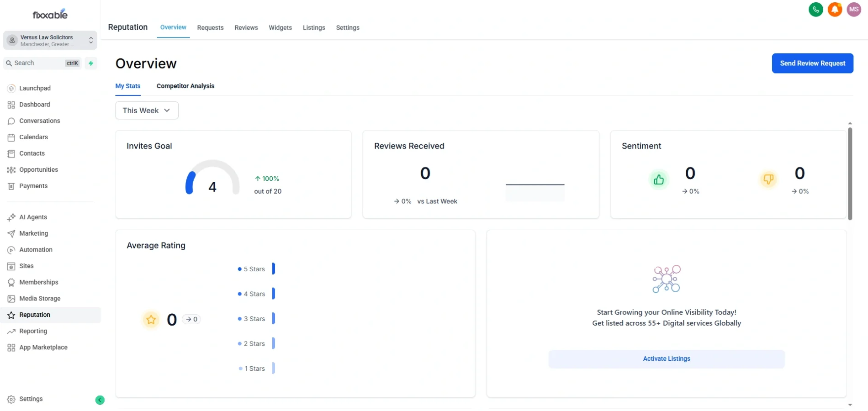Select the Reputation star icon
The height and width of the screenshot is (411, 868).
click(11, 315)
